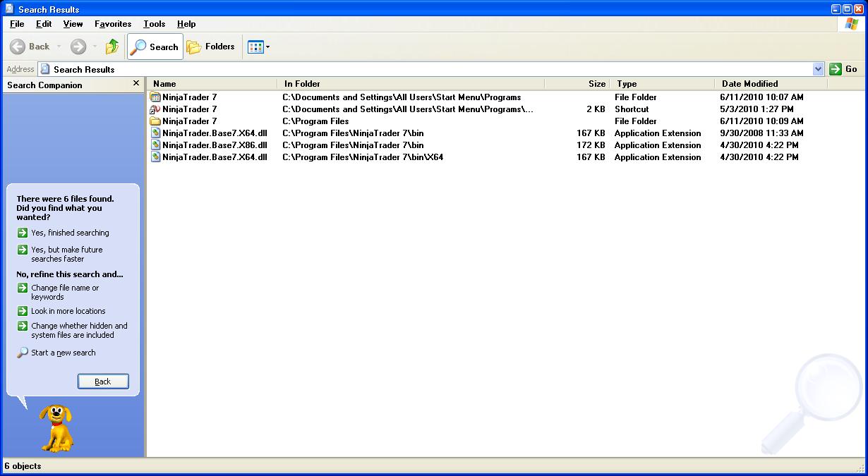Viewport: 868px width, 476px height.
Task: Sort results by Date Modified column
Action: [x=771, y=83]
